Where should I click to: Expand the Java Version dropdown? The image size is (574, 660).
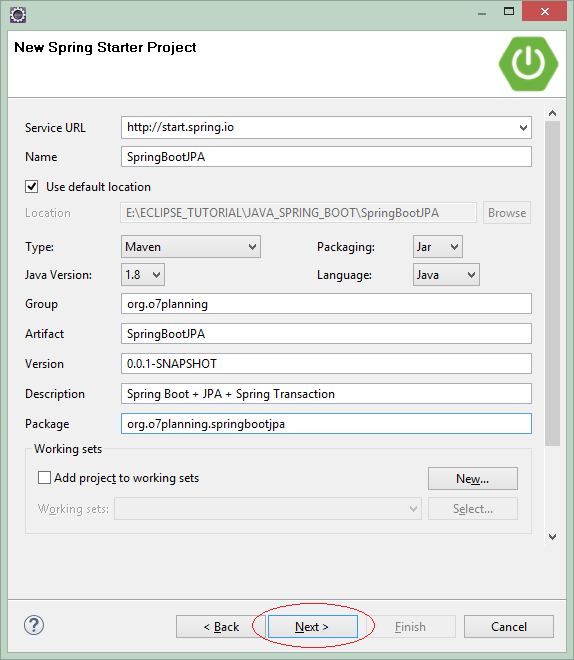pyautogui.click(x=143, y=275)
